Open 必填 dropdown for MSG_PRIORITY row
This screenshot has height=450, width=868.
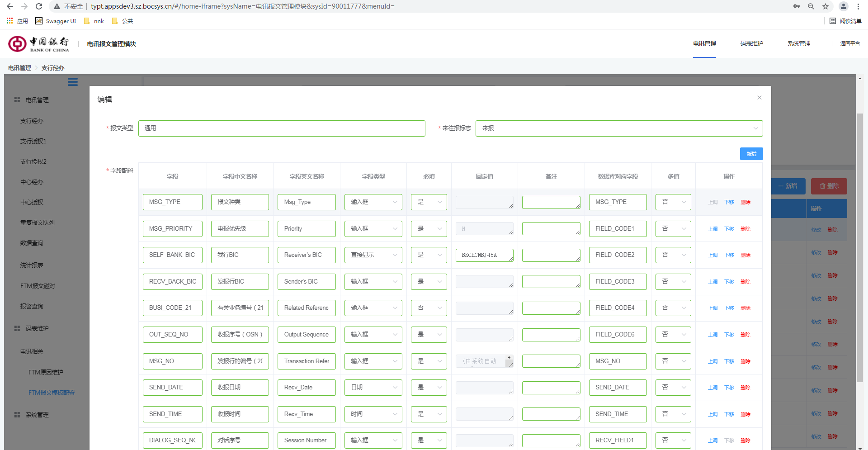coord(429,229)
